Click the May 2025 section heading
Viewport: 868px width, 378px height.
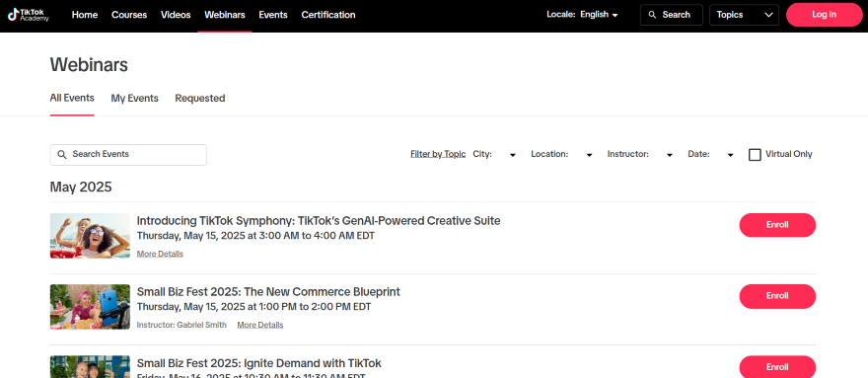[x=81, y=187]
